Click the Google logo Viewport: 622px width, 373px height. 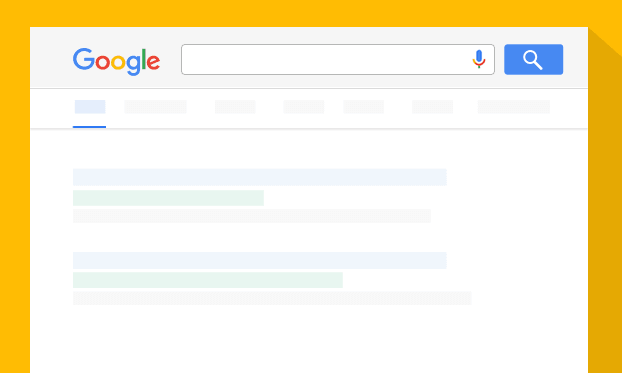pos(116,62)
